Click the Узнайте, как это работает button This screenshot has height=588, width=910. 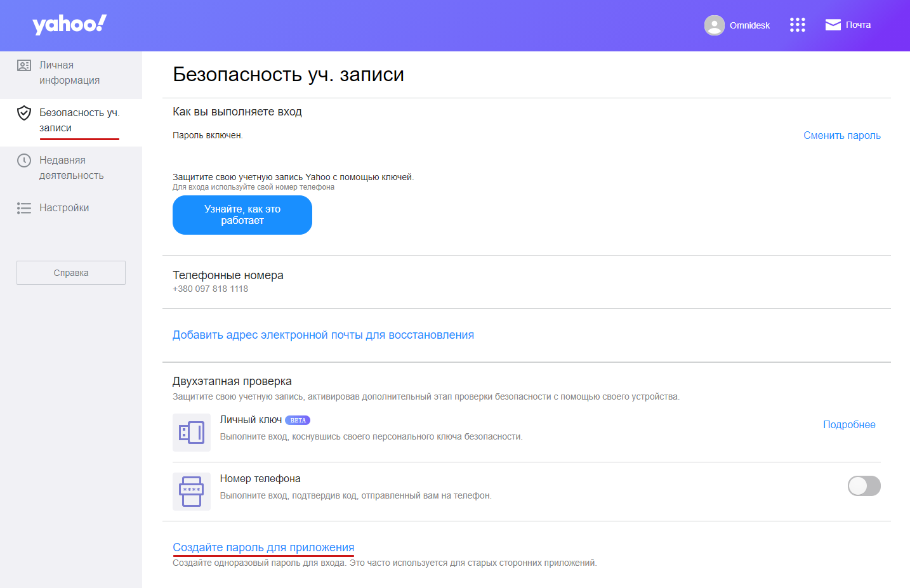click(242, 215)
